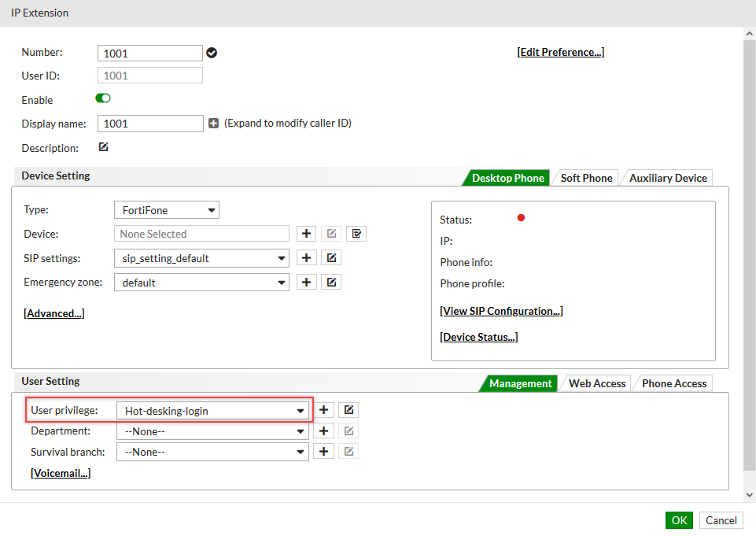Click the disabled User ID field

(x=150, y=76)
